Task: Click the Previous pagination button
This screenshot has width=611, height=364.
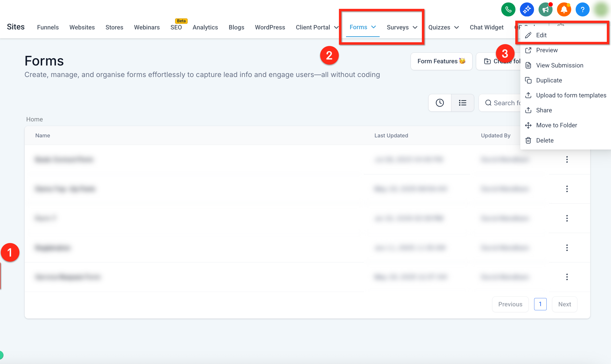Action: (x=510, y=304)
